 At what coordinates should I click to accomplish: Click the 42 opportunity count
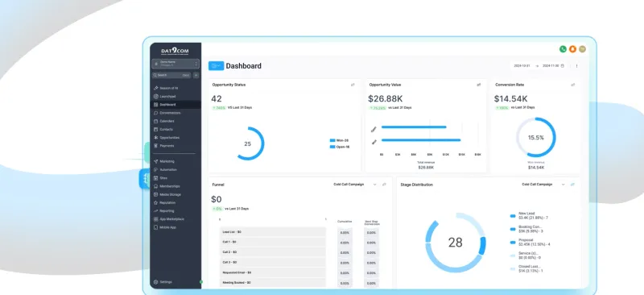pos(217,99)
